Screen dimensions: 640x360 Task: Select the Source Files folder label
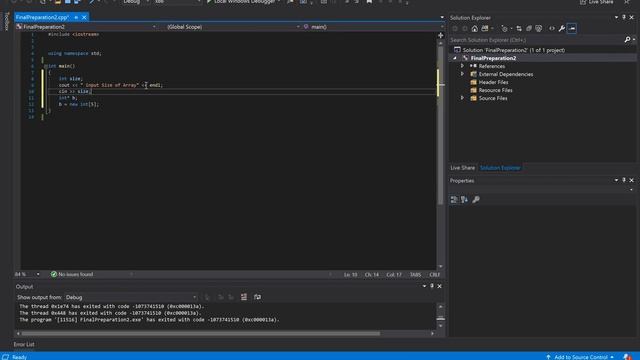pyautogui.click(x=493, y=98)
